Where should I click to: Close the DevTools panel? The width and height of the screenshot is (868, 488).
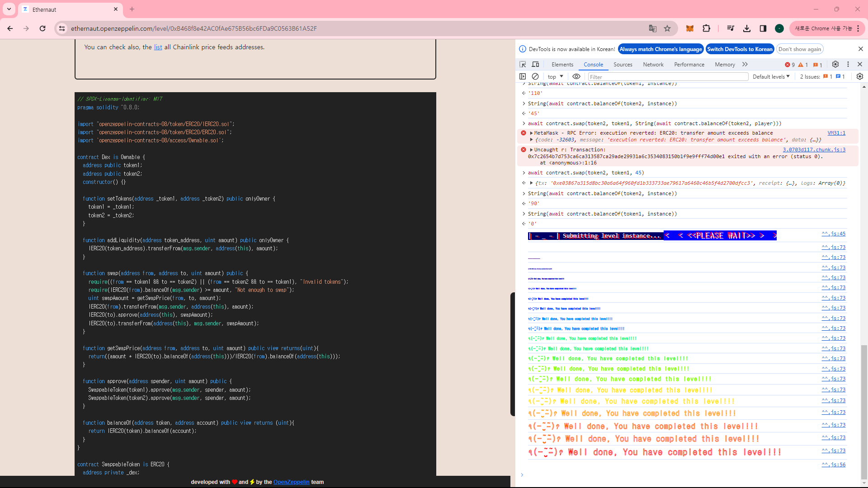click(860, 64)
